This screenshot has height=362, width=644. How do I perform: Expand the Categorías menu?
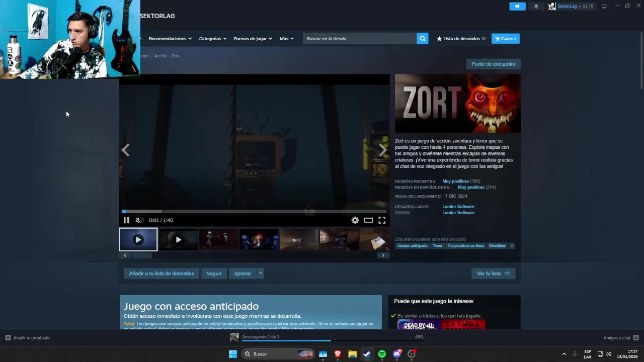pos(212,39)
